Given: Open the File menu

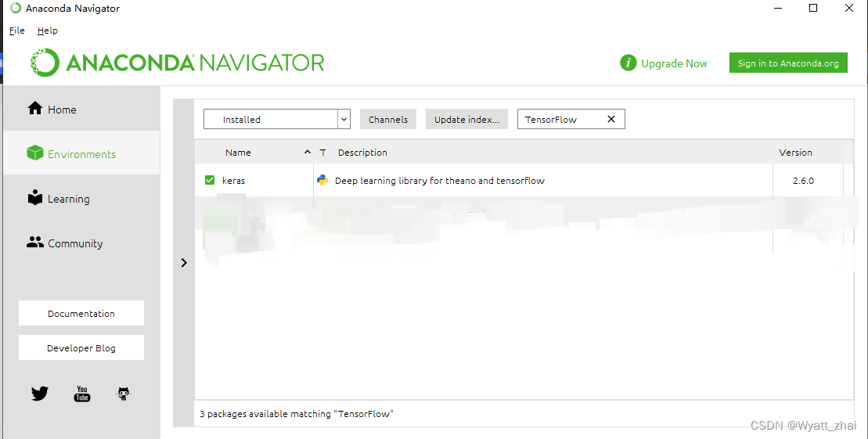Looking at the screenshot, I should [17, 31].
